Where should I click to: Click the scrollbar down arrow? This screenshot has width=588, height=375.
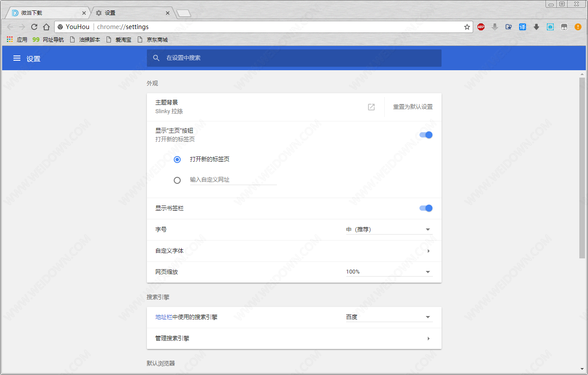click(582, 368)
